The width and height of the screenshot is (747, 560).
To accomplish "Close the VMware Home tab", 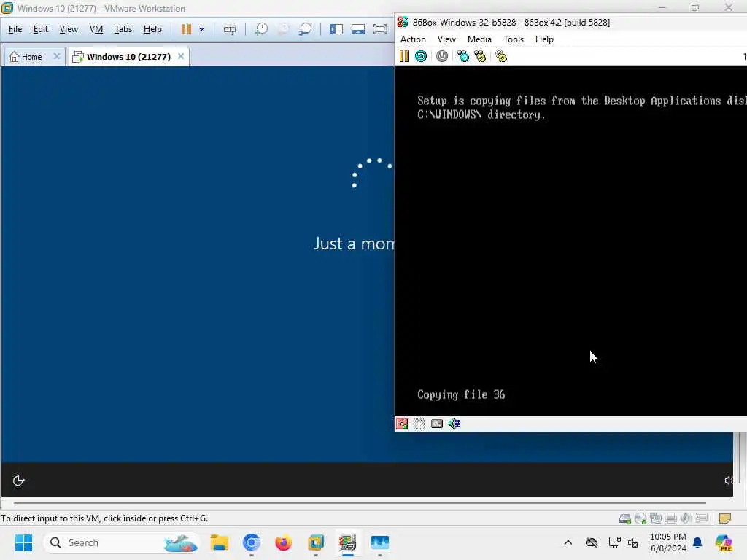I will [57, 56].
